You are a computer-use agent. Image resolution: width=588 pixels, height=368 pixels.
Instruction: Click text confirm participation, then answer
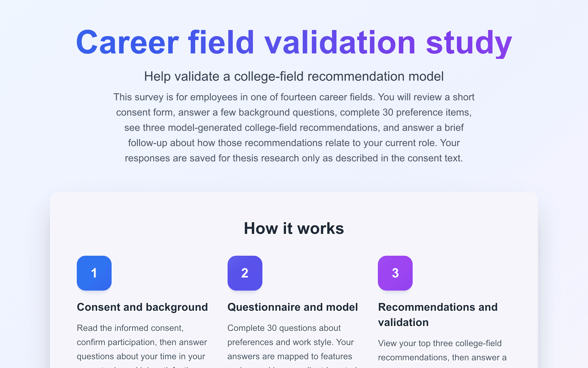(142, 342)
